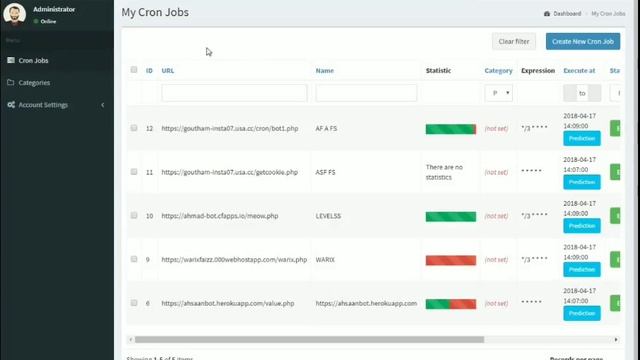Click statistic bar of ahsaanbot row

451,304
